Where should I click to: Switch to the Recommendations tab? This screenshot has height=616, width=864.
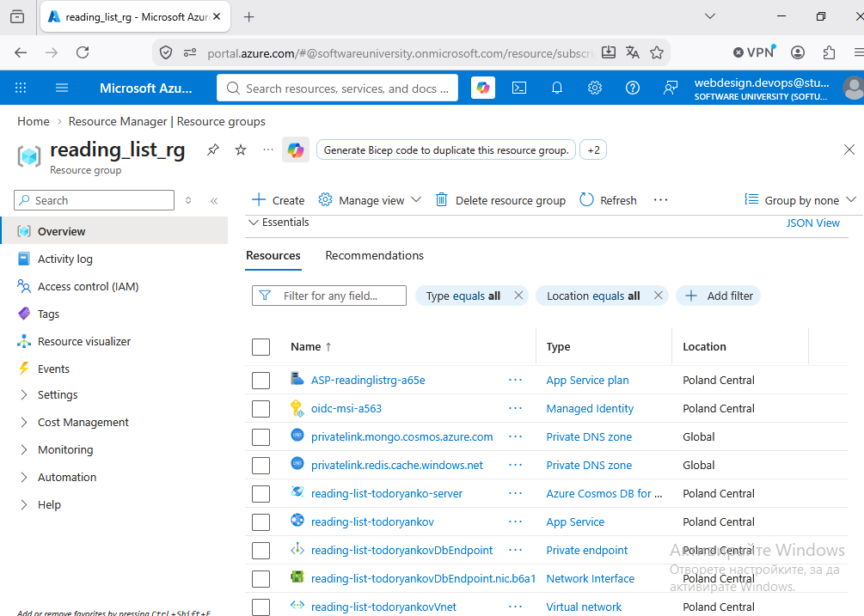coord(374,255)
